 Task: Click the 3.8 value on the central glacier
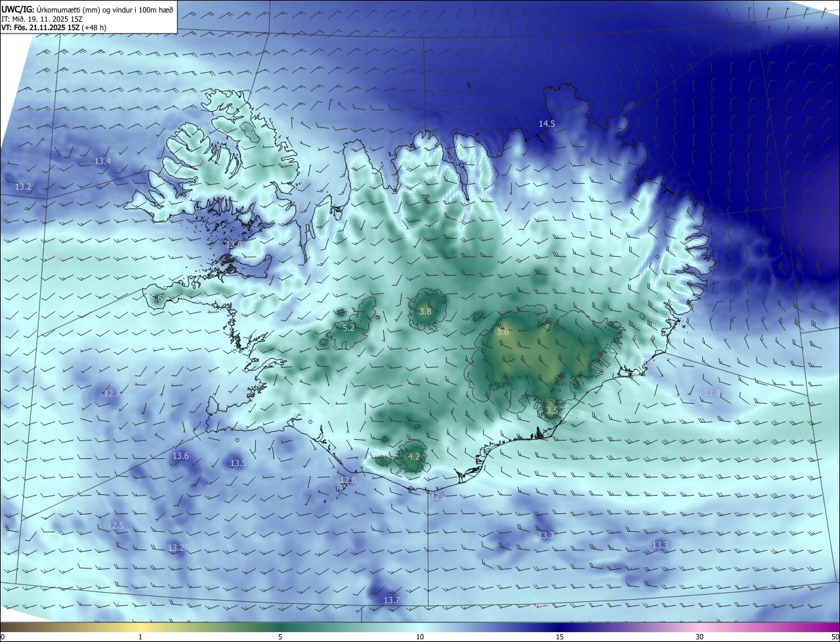point(425,311)
